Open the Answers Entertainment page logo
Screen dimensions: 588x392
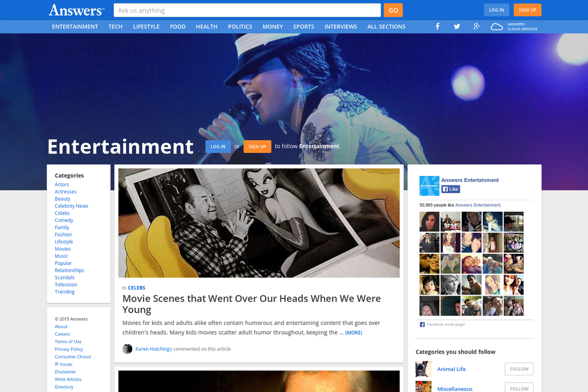click(x=429, y=186)
